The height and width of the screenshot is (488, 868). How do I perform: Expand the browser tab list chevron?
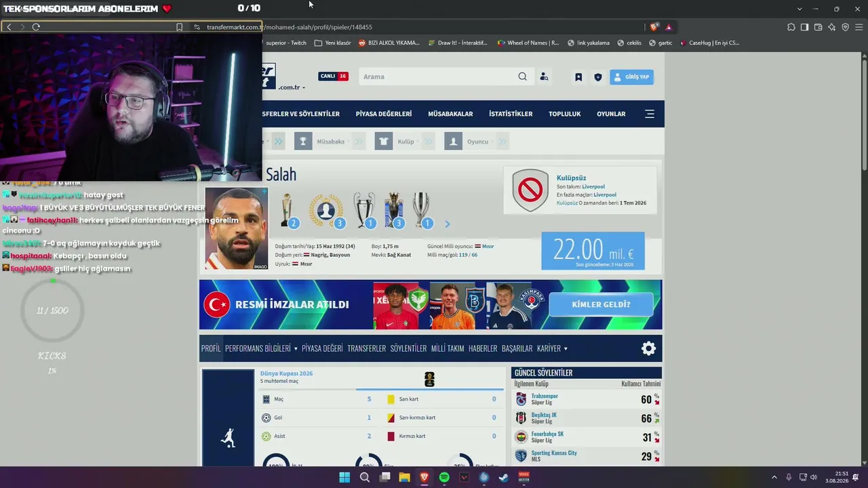tap(800, 9)
